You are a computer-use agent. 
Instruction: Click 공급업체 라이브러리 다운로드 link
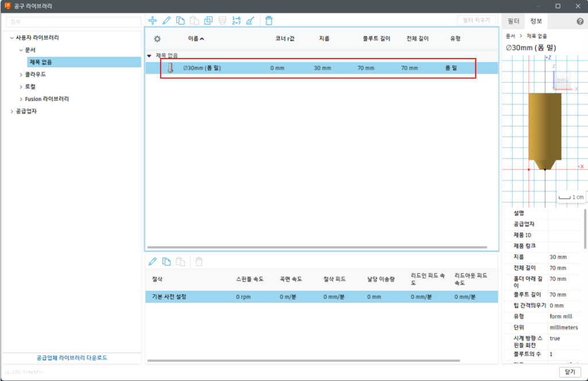pyautogui.click(x=72, y=358)
